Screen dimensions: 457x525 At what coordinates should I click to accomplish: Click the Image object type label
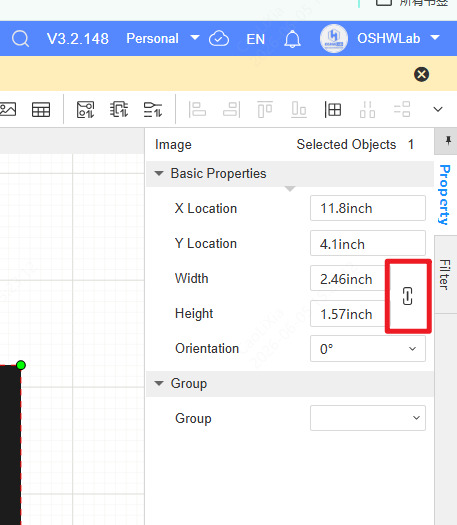point(173,145)
